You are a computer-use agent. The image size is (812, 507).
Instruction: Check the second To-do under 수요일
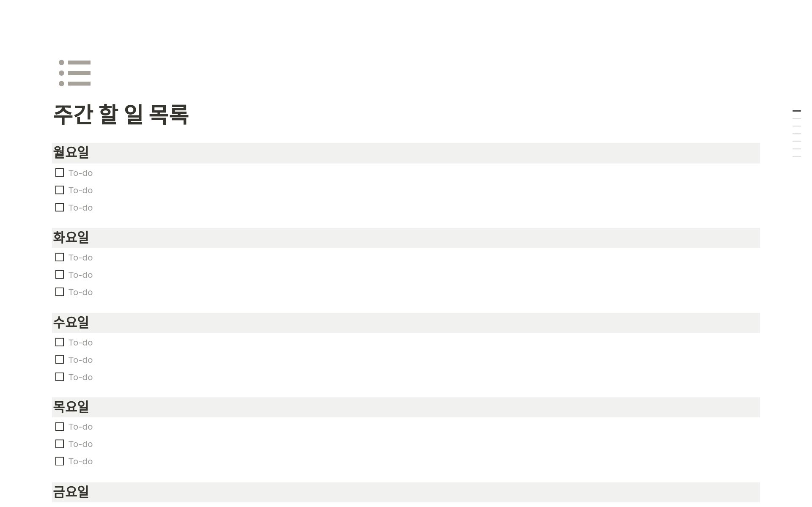[x=59, y=359]
